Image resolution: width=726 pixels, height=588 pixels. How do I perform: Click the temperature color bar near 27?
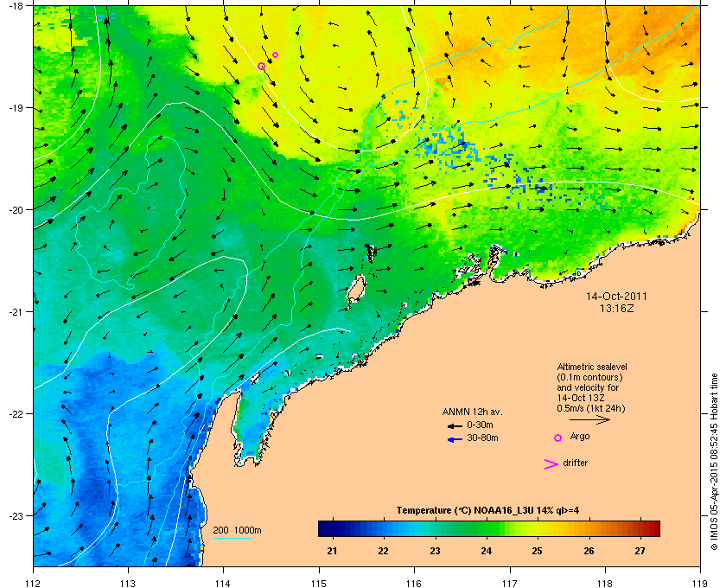tap(640, 528)
